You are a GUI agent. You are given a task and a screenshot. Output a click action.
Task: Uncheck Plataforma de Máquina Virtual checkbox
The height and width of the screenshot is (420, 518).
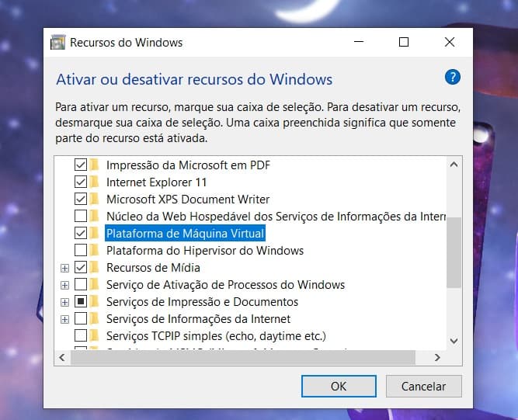click(81, 233)
